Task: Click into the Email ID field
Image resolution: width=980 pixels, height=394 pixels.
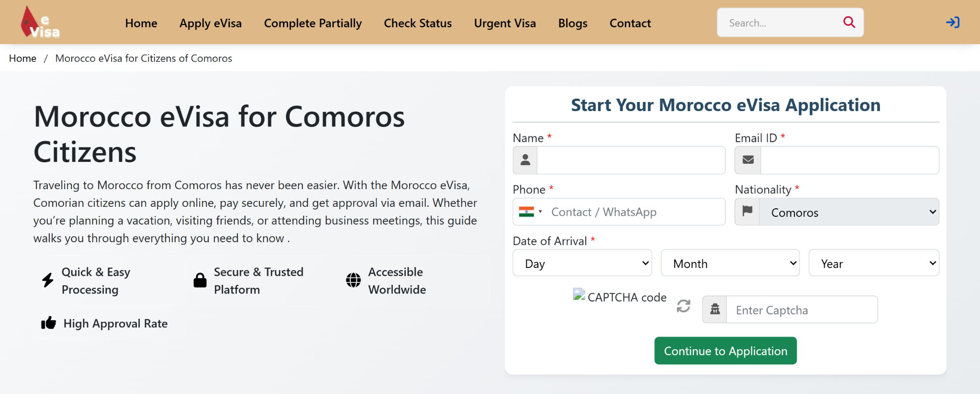Action: 849,160
